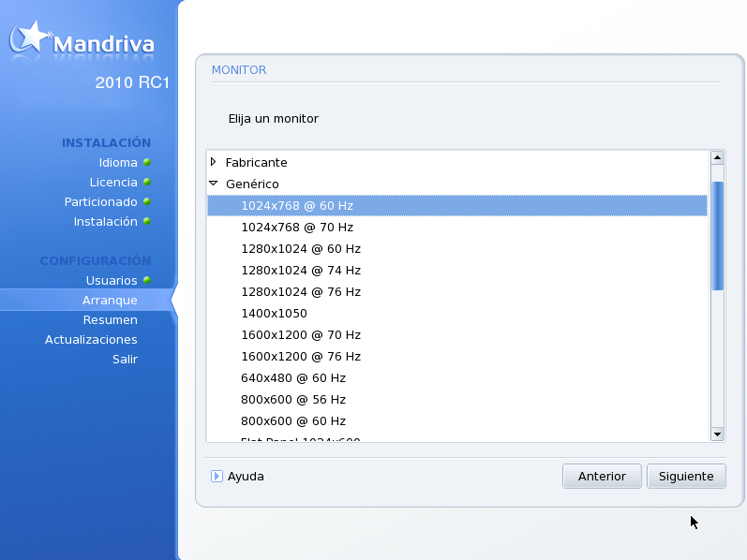Screen dimensions: 747x560
Task: Click the MONITOR heading text
Action: pos(239,70)
